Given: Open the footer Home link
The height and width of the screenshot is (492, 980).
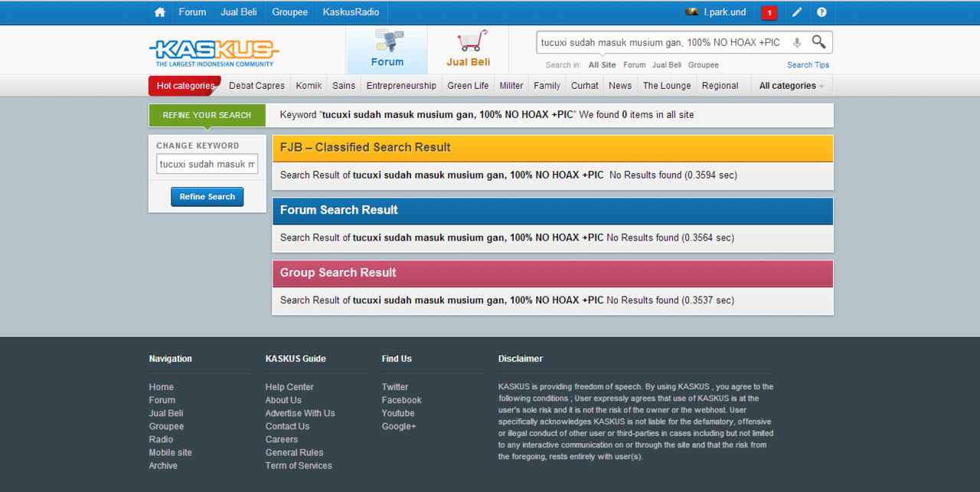Looking at the screenshot, I should point(162,387).
